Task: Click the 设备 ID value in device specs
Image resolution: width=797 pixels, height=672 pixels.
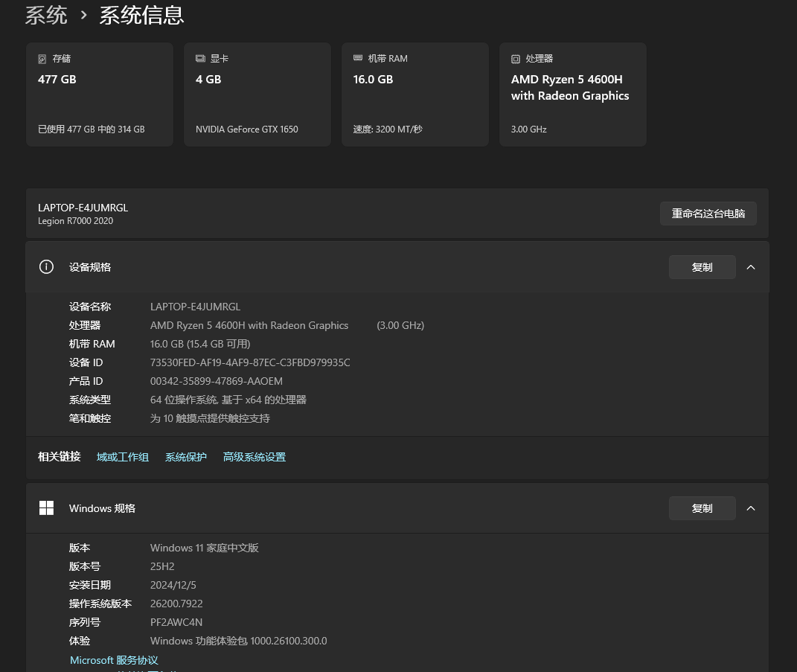Action: tap(250, 362)
